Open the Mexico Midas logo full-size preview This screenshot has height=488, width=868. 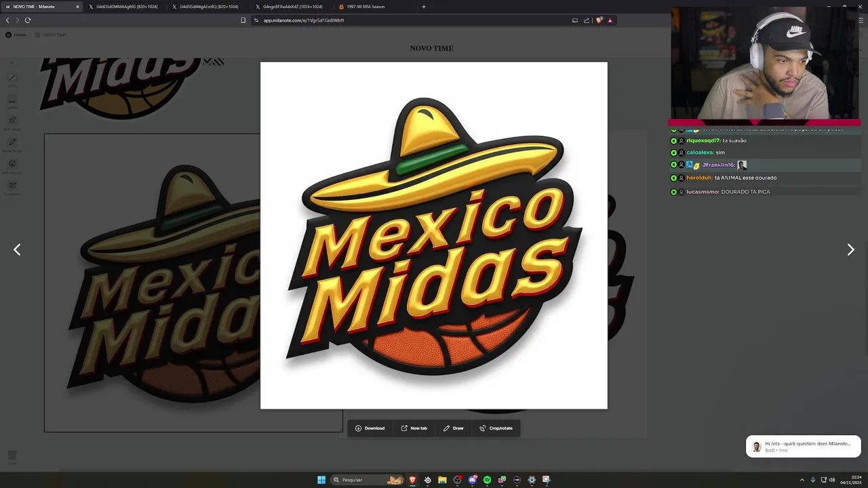pyautogui.click(x=434, y=235)
